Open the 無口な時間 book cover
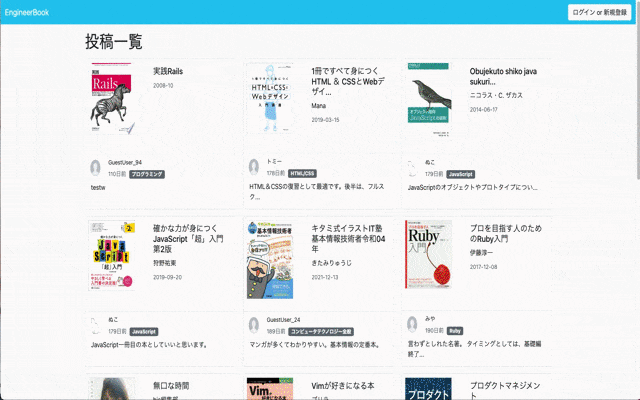This screenshot has width=640, height=400. tap(111, 389)
